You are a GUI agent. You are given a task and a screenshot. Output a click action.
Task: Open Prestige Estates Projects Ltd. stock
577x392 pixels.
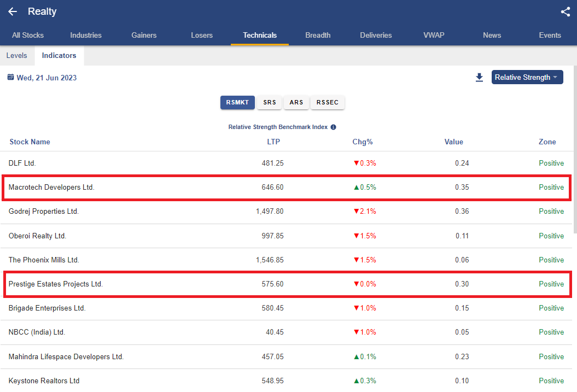click(56, 284)
